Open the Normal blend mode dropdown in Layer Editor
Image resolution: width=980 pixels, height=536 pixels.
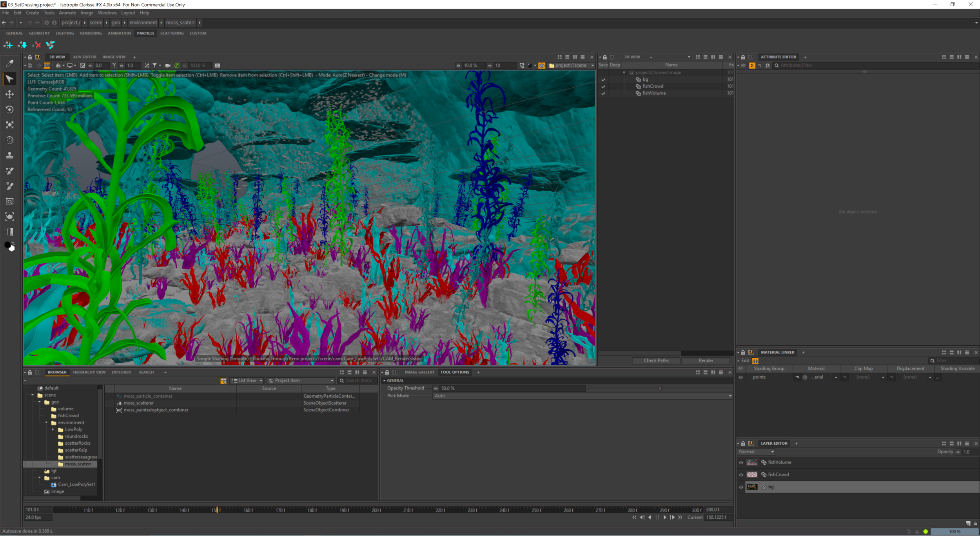pyautogui.click(x=756, y=451)
